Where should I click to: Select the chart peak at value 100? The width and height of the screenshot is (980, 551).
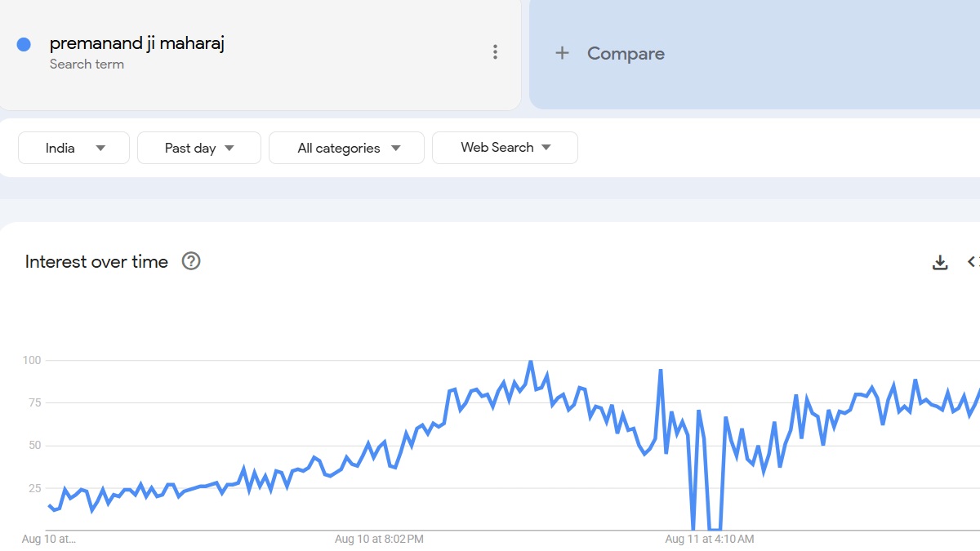coord(531,361)
